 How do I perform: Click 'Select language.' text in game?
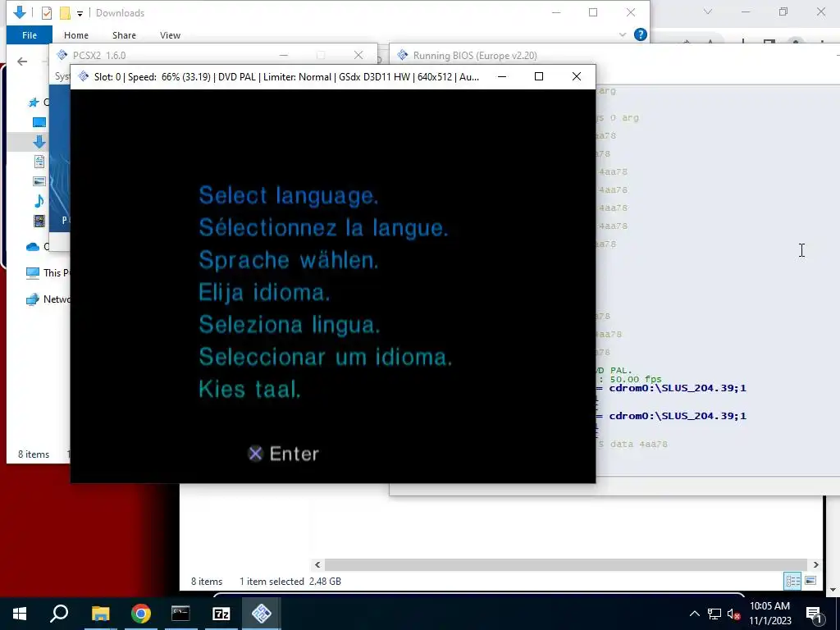click(x=289, y=195)
